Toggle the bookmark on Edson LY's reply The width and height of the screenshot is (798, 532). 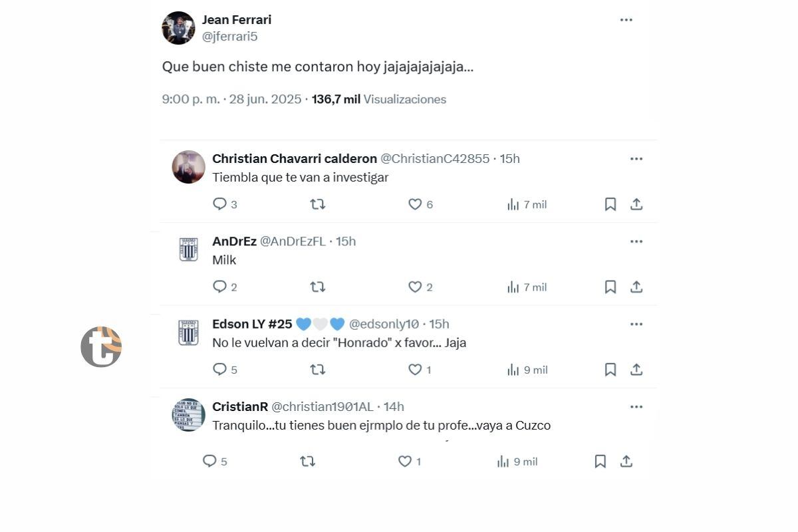(x=610, y=369)
